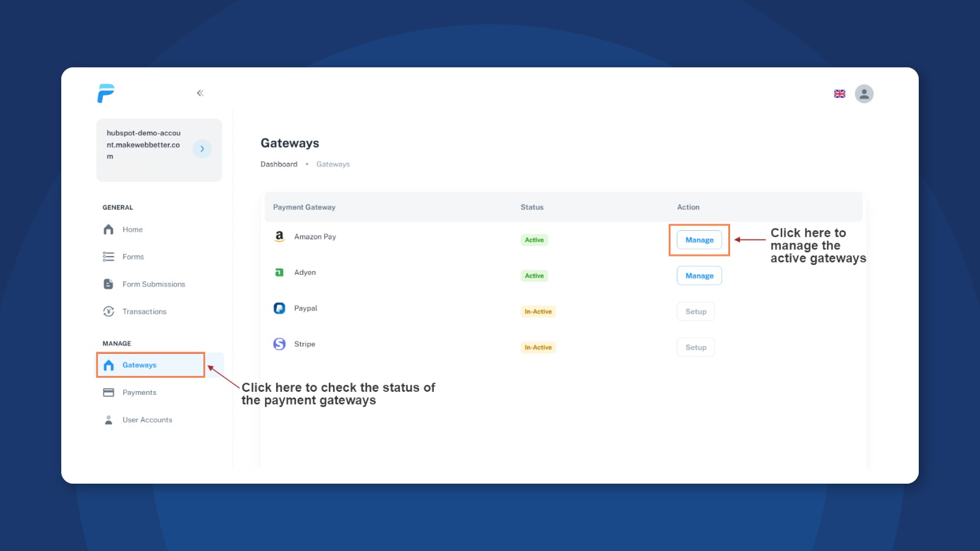Open the user profile avatar menu

864,94
